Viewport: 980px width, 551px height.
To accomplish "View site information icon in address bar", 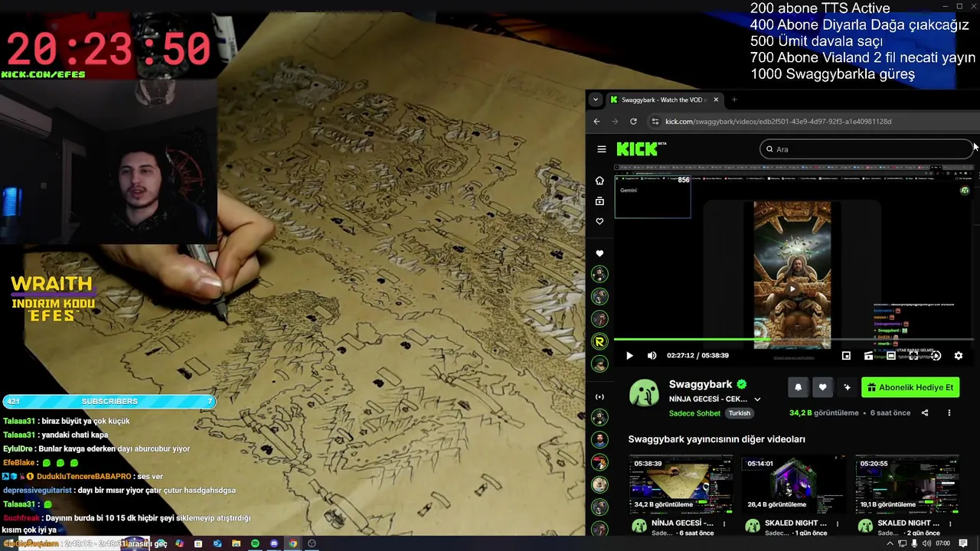I will point(655,121).
